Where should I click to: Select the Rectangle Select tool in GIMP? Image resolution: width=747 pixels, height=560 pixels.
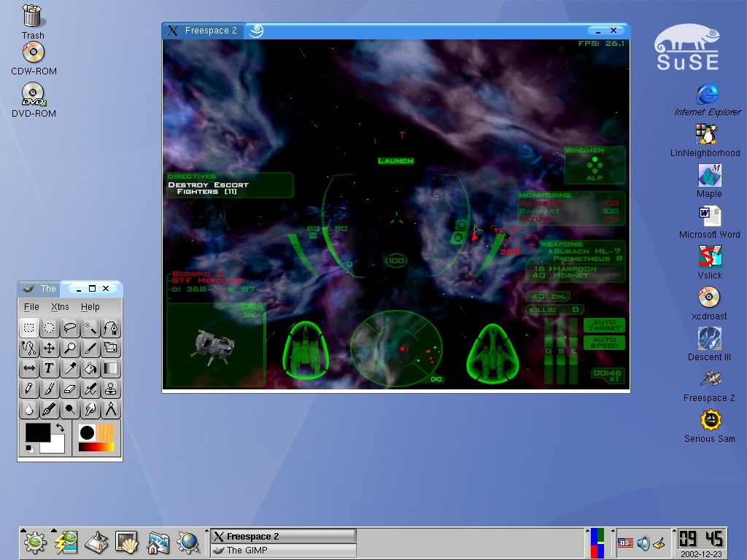(x=29, y=328)
